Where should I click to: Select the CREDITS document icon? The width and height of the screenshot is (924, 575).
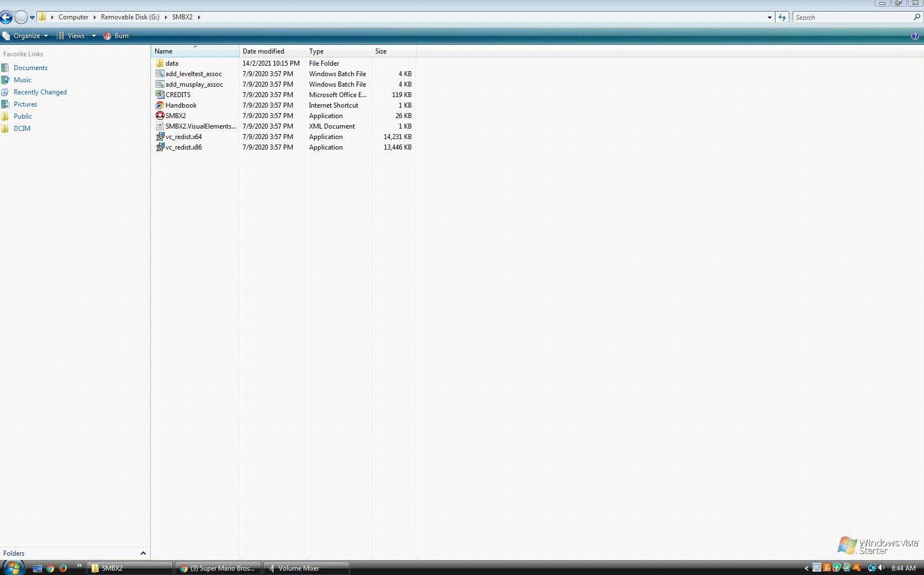point(160,95)
